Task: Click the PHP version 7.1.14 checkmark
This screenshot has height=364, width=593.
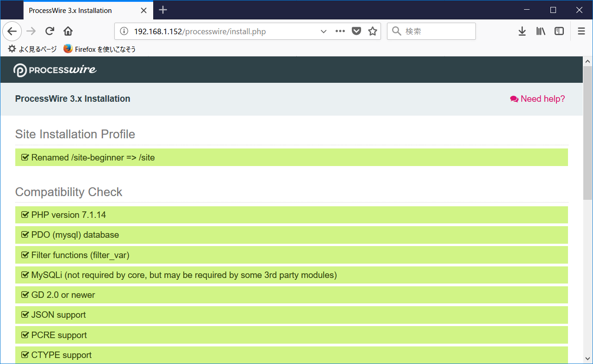Action: click(x=25, y=215)
